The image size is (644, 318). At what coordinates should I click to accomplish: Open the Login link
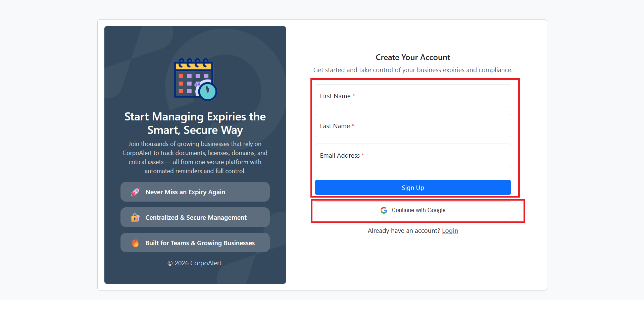450,230
